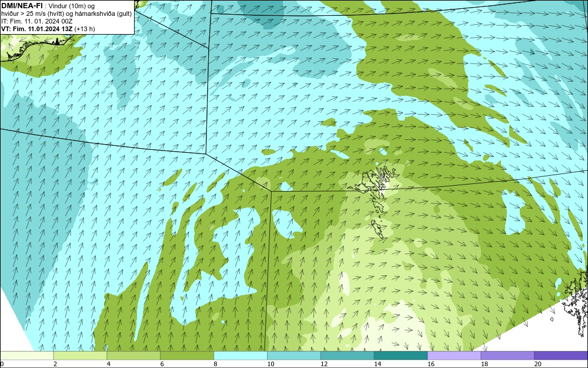588x368 pixels.
Task: Click the legend scale label "6"
Action: pyautogui.click(x=162, y=364)
